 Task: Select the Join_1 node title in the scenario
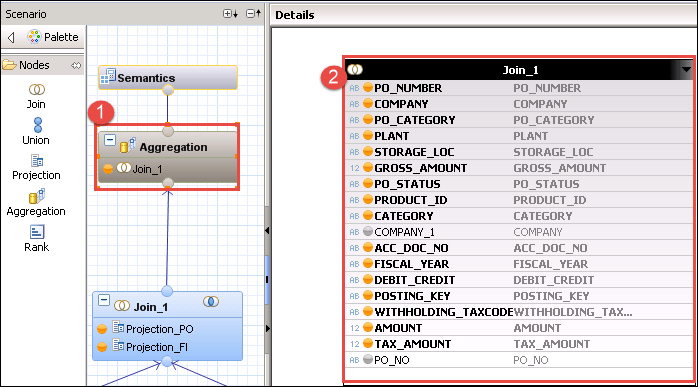pyautogui.click(x=151, y=307)
